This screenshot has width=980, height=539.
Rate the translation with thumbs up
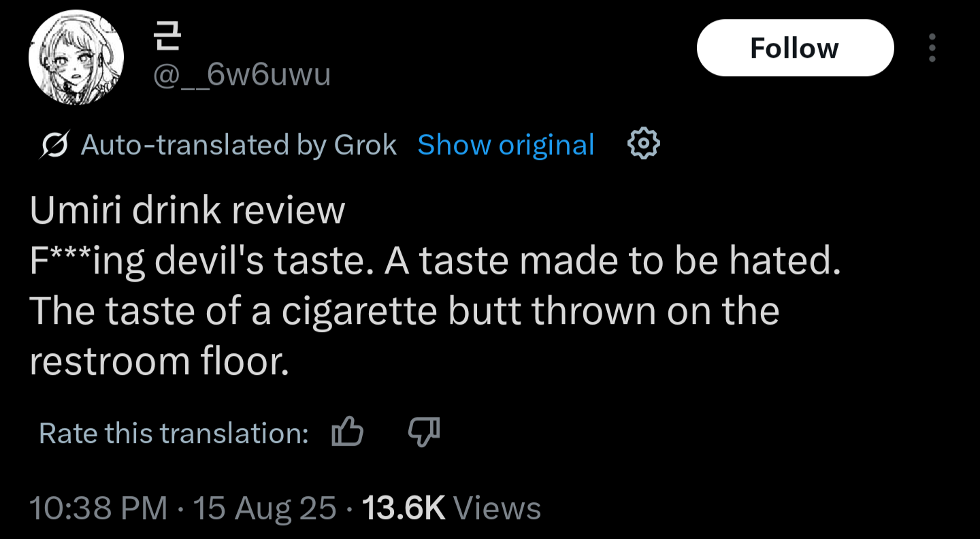pyautogui.click(x=346, y=433)
